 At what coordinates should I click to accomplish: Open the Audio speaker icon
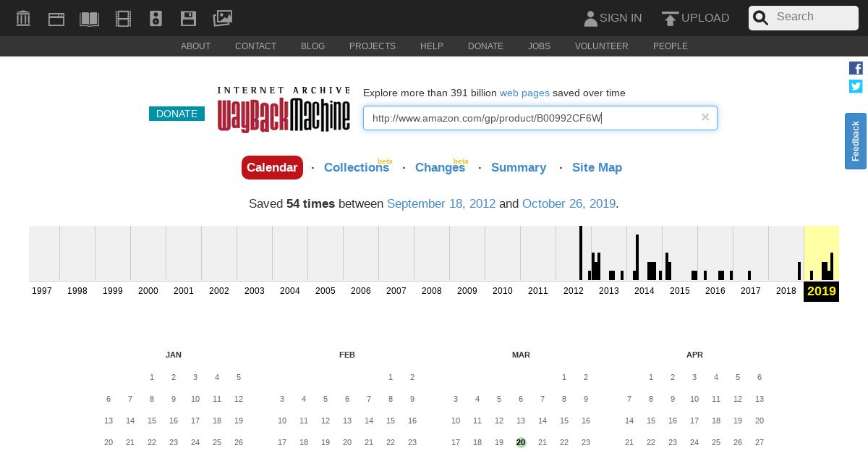[156, 18]
